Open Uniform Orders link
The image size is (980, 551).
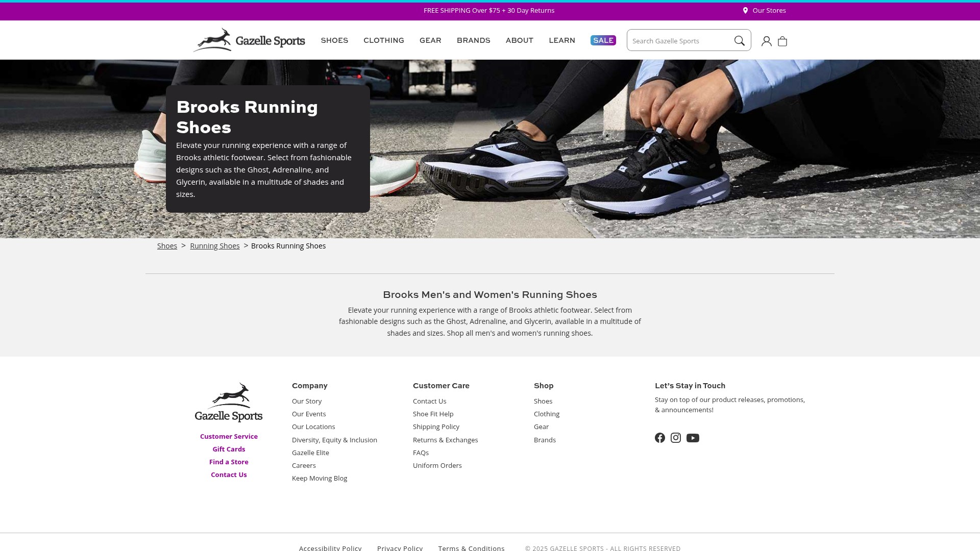pos(437,465)
